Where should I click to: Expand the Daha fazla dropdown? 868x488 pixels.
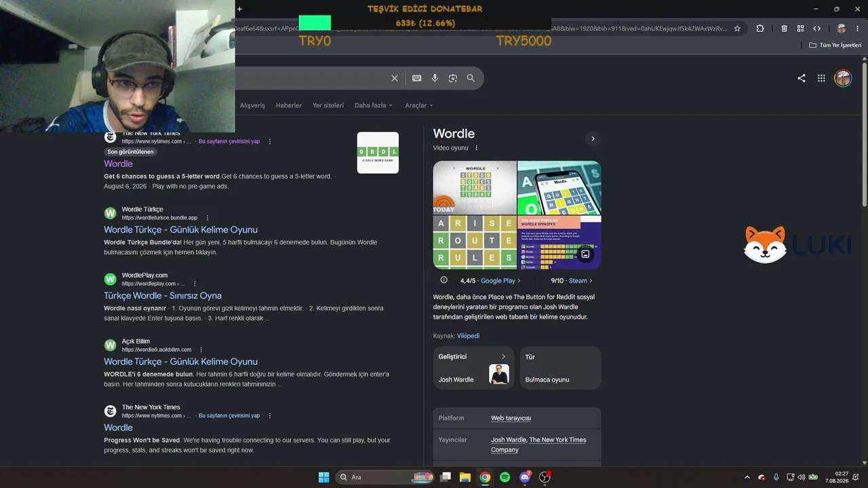[x=374, y=105]
